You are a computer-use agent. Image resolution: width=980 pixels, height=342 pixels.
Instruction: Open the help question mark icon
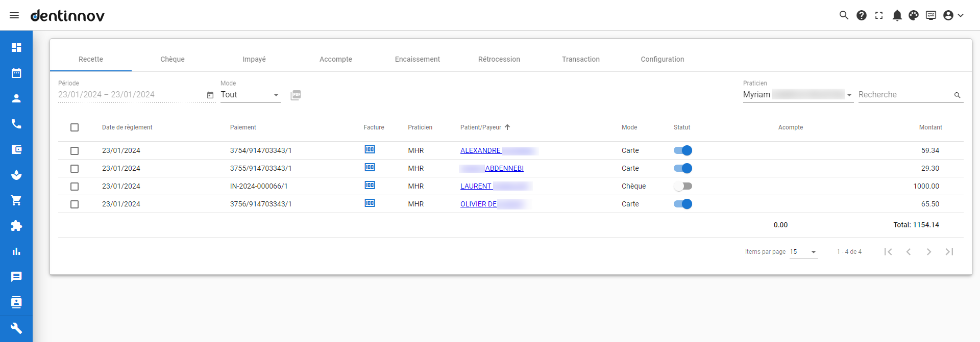click(862, 15)
